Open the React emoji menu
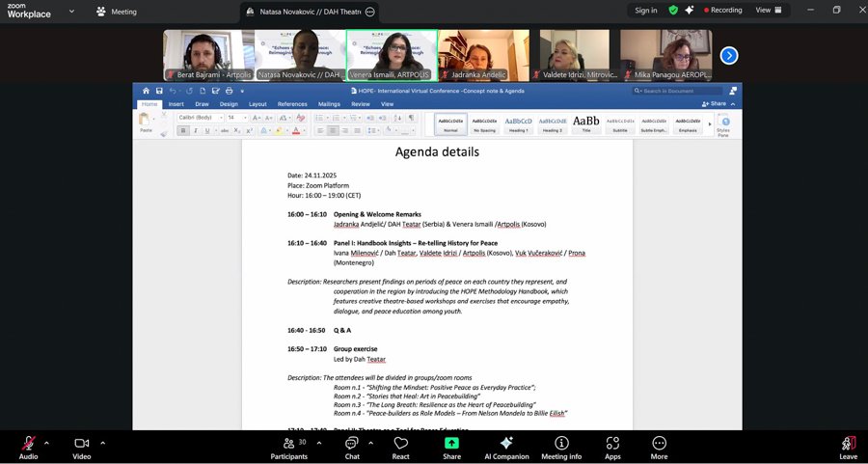The image size is (868, 464). point(400,446)
